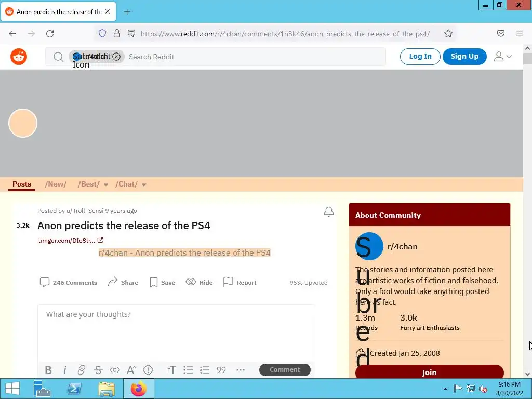This screenshot has width=532, height=399.
Task: Bookmark this page with the star icon
Action: point(448,33)
